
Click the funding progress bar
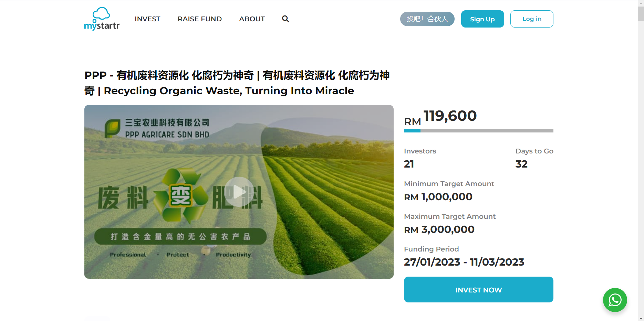coord(479,131)
